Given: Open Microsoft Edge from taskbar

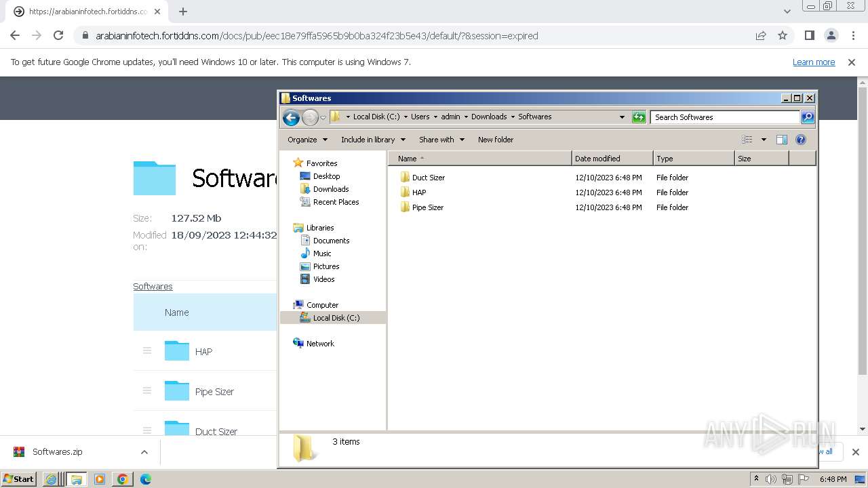Looking at the screenshot, I should pos(146,479).
